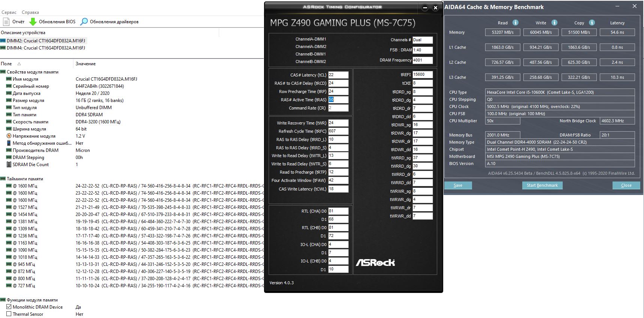Click the memory module icon beside DIMM2
This screenshot has width=644, height=318.
[x=3, y=40]
